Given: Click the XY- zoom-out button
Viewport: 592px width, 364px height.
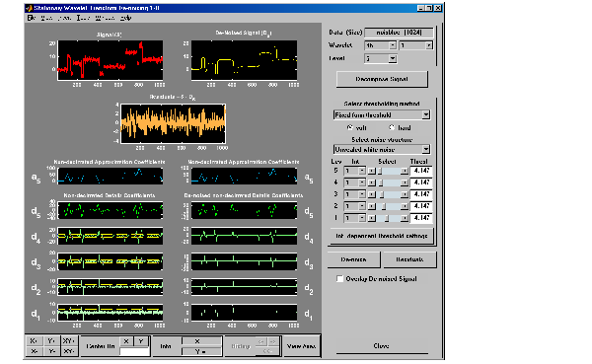Looking at the screenshot, I should coord(68,351).
